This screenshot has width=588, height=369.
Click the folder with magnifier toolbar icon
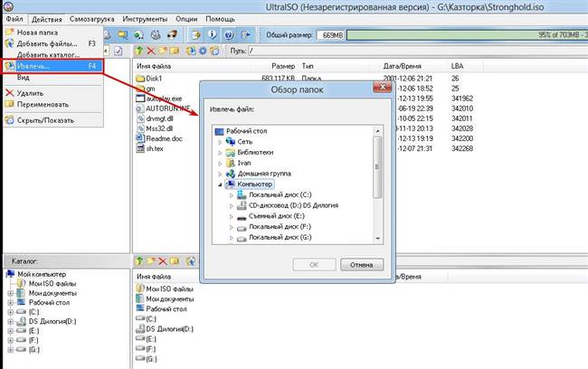click(x=123, y=35)
